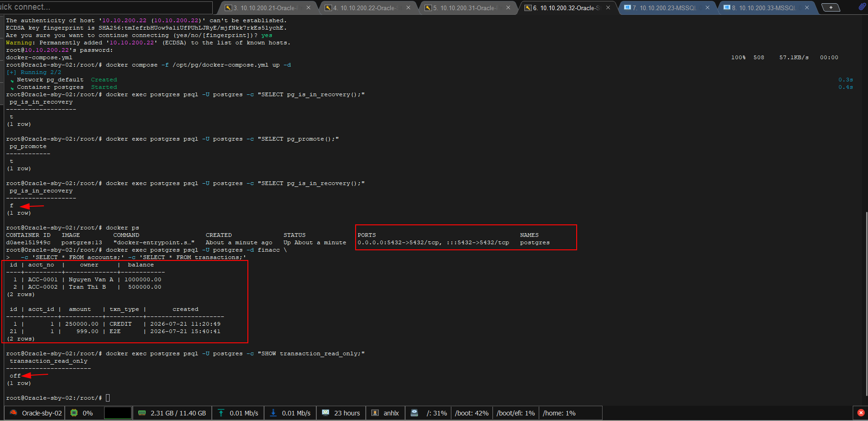Click the 'SELECT pg_promote();' command line
This screenshot has height=421, width=868.
172,139
